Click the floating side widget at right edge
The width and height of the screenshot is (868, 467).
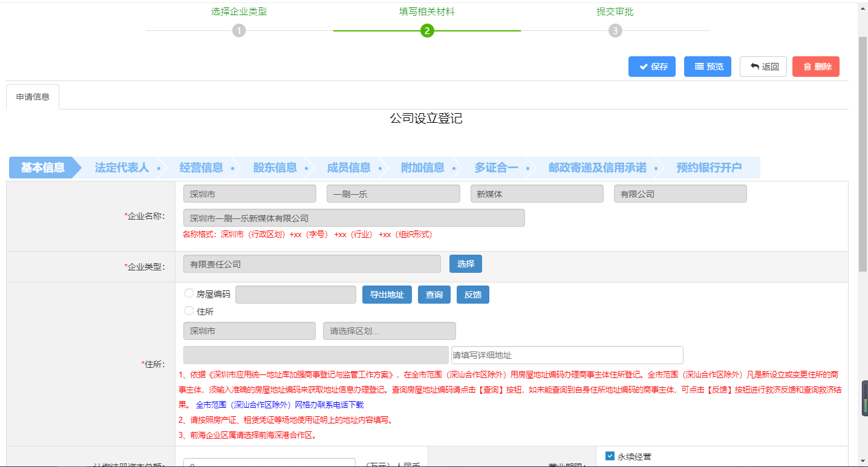tap(864, 398)
